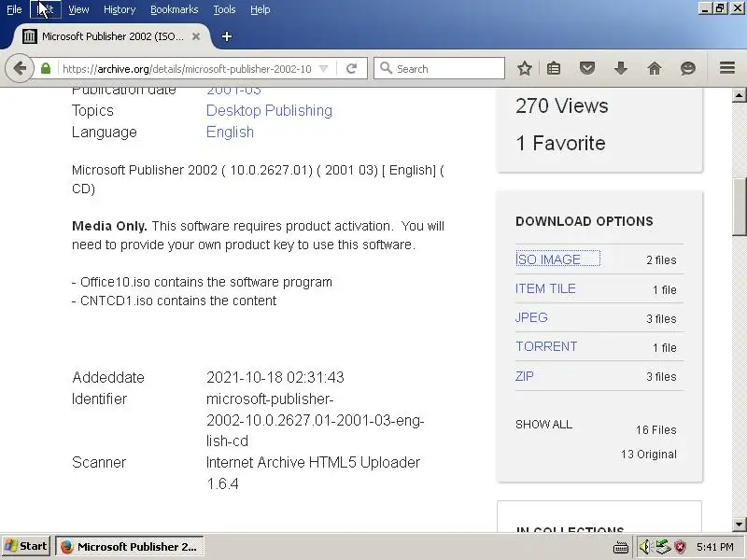This screenshot has height=560, width=747.
Task: Open a new tab with the plus icon
Action: tap(227, 36)
